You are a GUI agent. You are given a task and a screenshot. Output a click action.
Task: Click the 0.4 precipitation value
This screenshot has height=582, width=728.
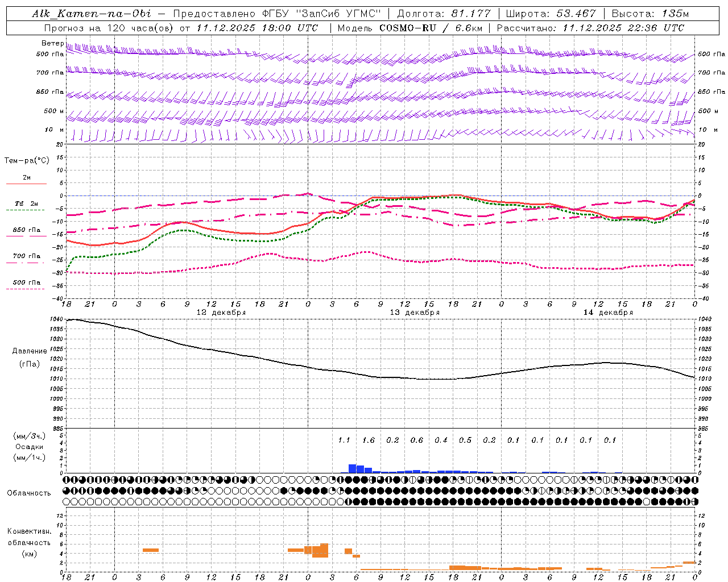pos(441,440)
